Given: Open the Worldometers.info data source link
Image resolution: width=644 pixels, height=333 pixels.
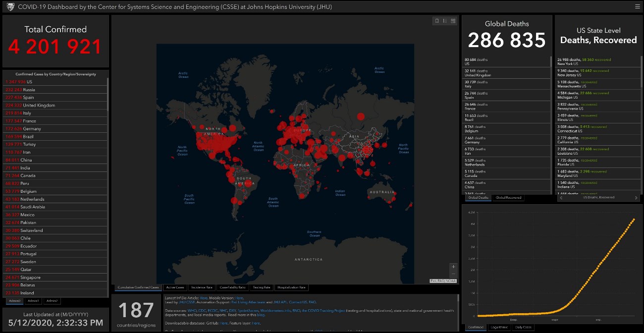Looking at the screenshot, I should click(274, 310).
